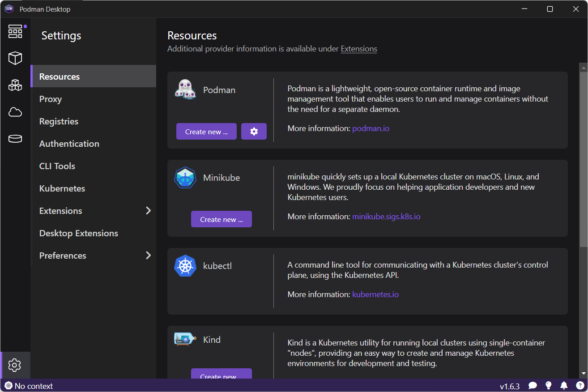Viewport: 588px width, 392px height.
Task: Open the Pods stacked cubes icon
Action: tap(15, 85)
